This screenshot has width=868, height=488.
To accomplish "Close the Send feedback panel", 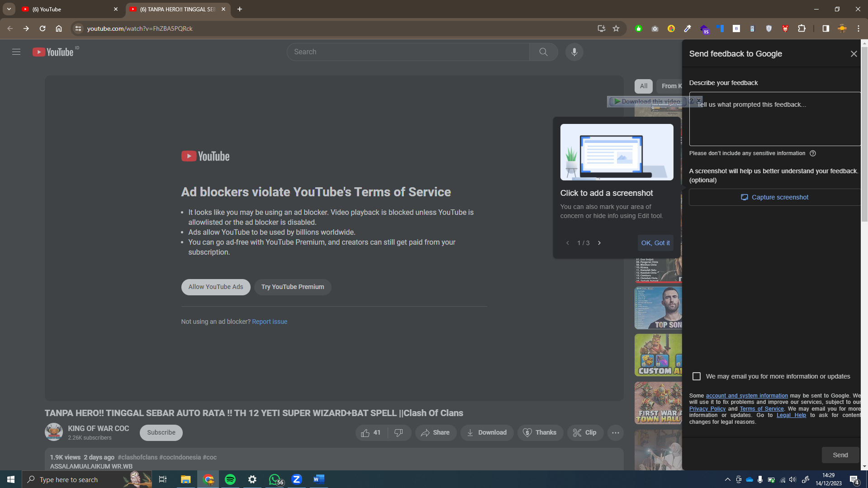I will (x=854, y=54).
